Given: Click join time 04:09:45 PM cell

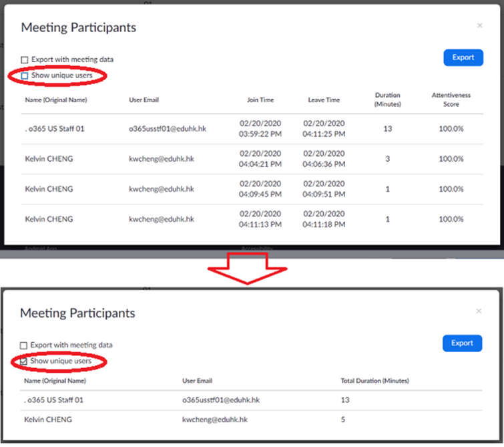Looking at the screenshot, I should coord(260,189).
